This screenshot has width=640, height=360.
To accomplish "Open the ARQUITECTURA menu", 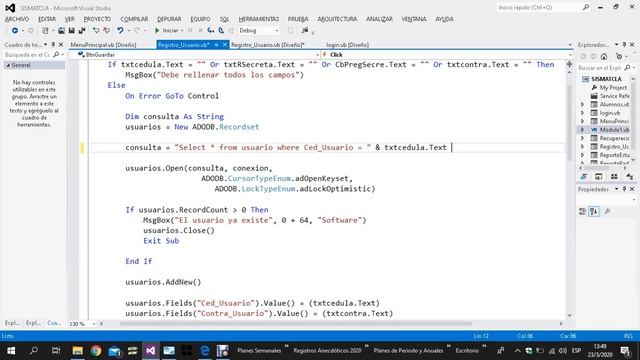I will click(x=337, y=19).
